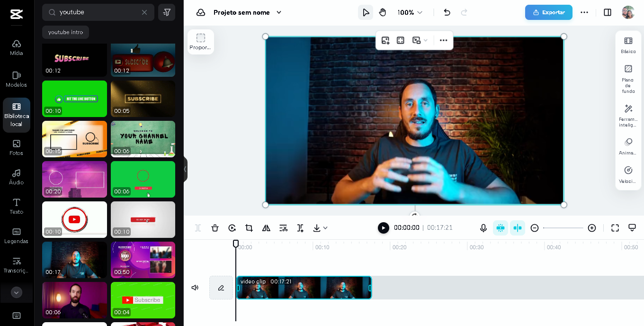Image resolution: width=644 pixels, height=326 pixels.
Task: Click the transcript-based editing scissors icon
Action: (x=283, y=228)
